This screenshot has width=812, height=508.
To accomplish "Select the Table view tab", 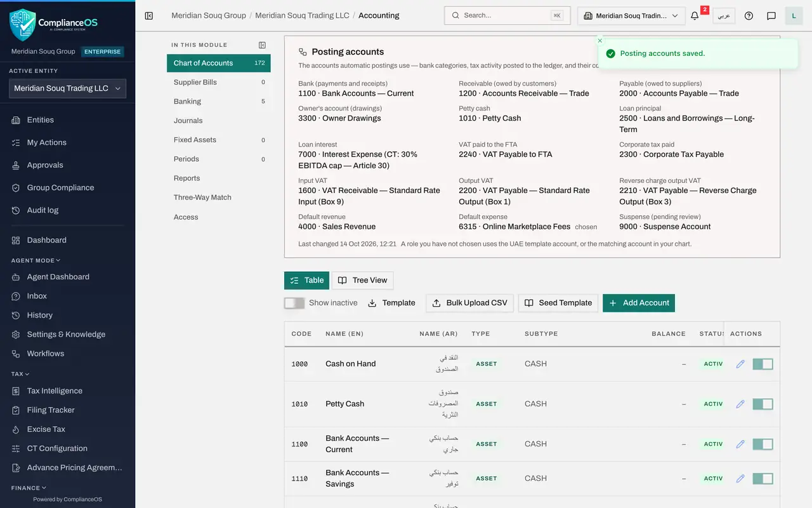I will [306, 280].
